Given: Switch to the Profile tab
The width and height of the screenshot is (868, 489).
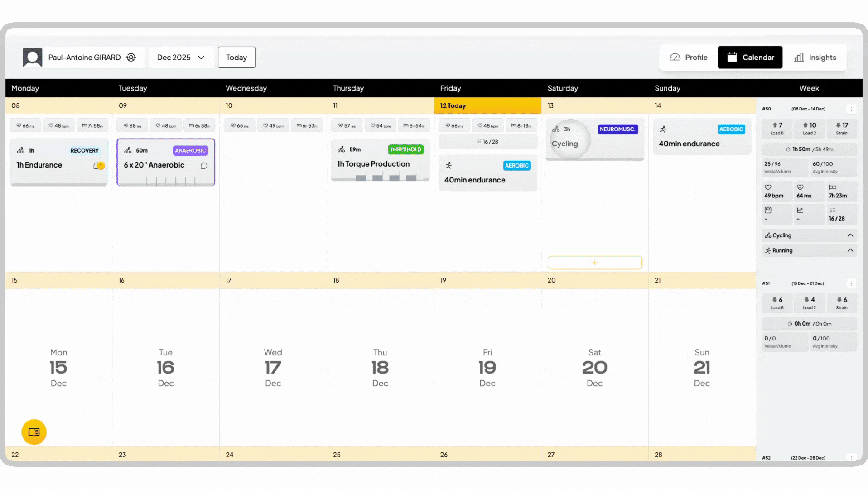Looking at the screenshot, I should 689,58.
